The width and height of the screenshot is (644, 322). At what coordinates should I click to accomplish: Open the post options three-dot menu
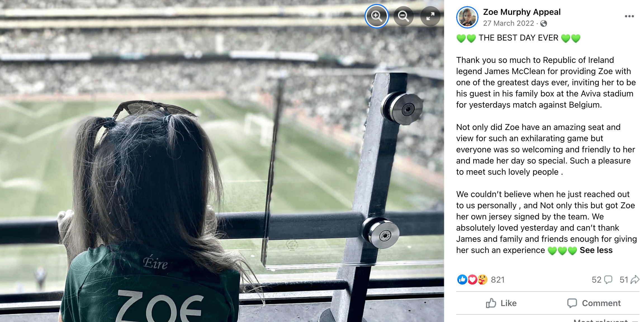[629, 16]
